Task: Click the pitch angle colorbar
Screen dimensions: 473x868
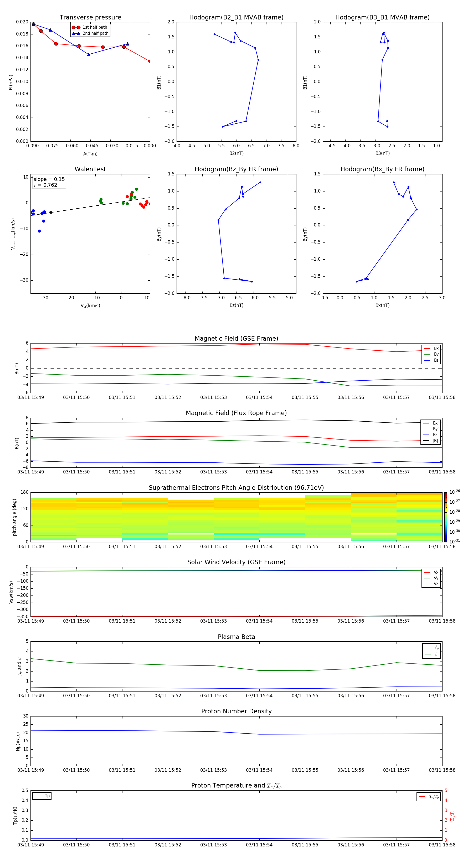Action: 446,517
